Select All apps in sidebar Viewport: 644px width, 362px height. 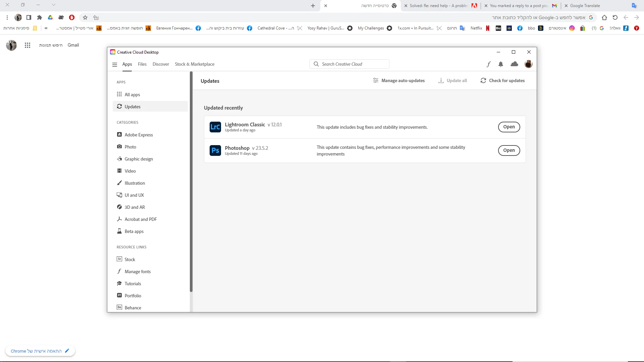tap(132, 95)
